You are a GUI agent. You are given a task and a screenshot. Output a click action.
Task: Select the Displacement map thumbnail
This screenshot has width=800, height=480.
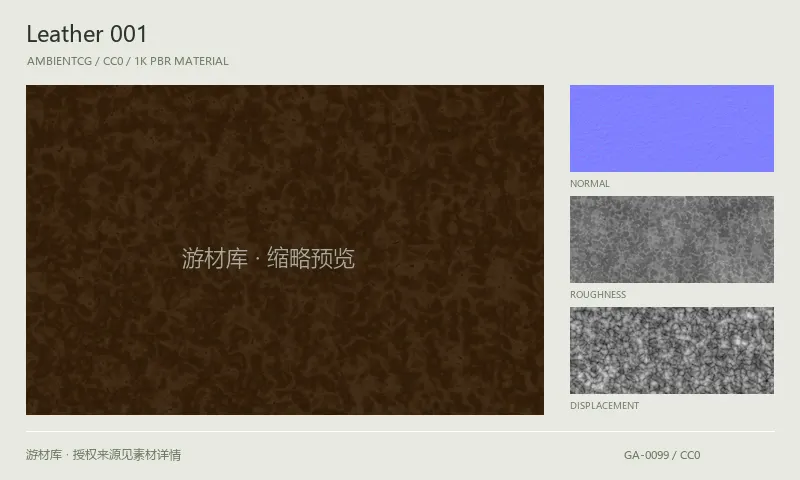671,350
